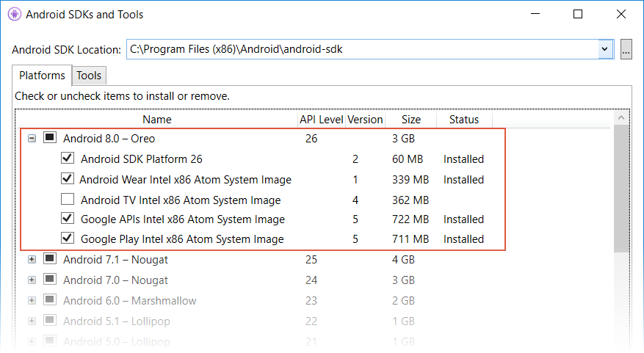Expand the Android 6.0 – Marshmallow node
Viewport: 644px width, 353px height.
click(x=32, y=300)
